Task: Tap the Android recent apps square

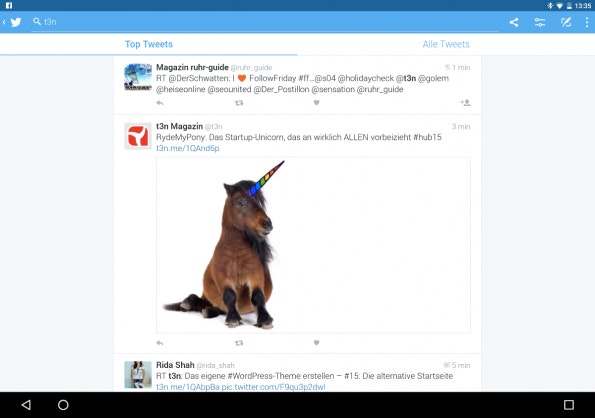Action: point(568,405)
